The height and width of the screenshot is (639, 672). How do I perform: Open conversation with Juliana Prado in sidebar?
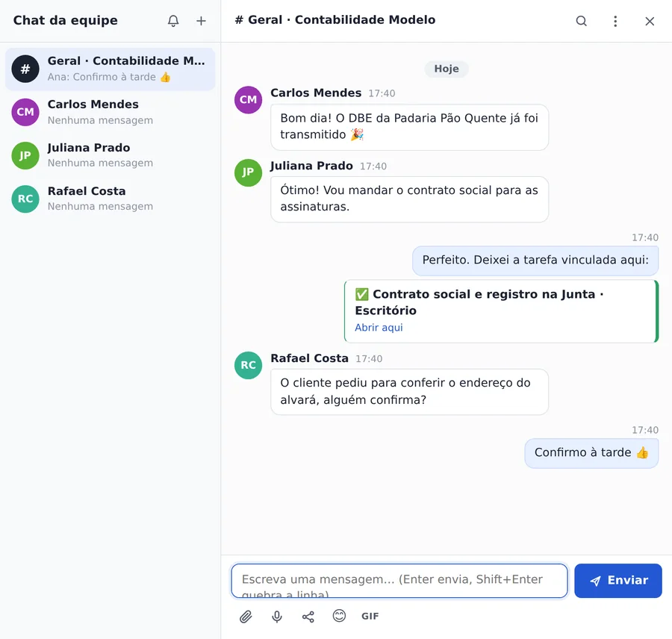pos(111,155)
